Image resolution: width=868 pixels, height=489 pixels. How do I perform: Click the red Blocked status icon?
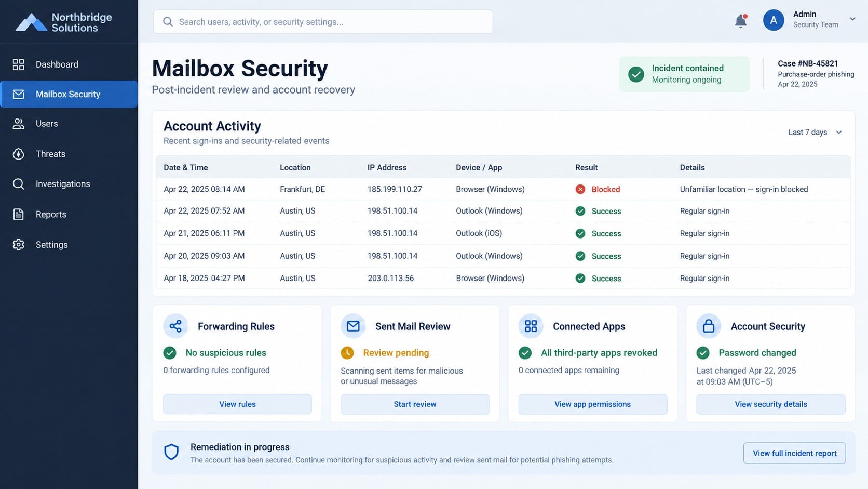pyautogui.click(x=580, y=189)
